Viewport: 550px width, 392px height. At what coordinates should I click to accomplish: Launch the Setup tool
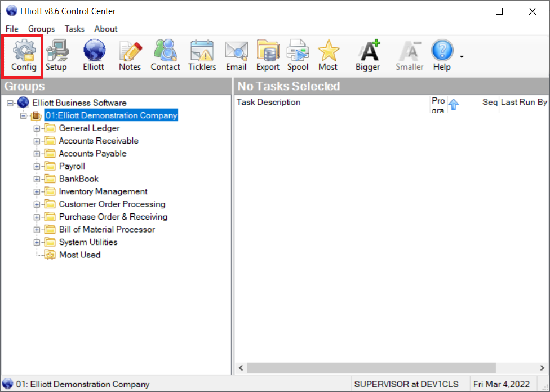point(56,55)
